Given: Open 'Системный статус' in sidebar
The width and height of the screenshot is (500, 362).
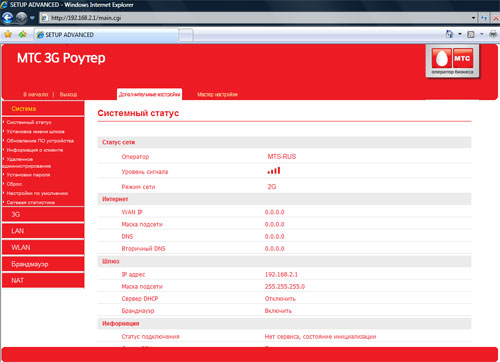Looking at the screenshot, I should (29, 122).
